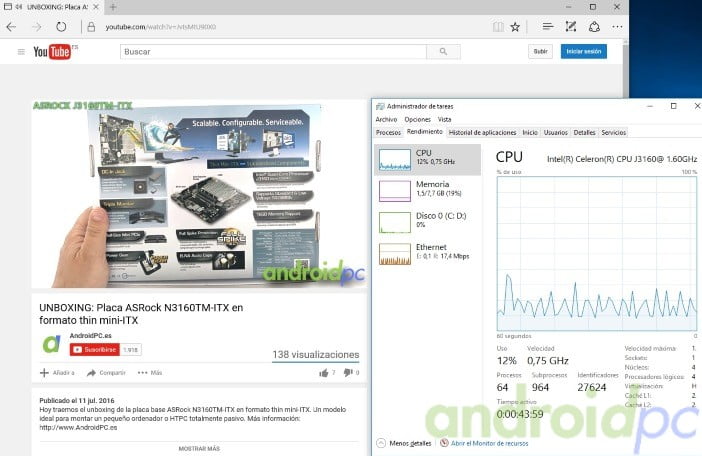Image resolution: width=702 pixels, height=456 pixels.
Task: Click Iniciar sesión button
Action: (584, 51)
